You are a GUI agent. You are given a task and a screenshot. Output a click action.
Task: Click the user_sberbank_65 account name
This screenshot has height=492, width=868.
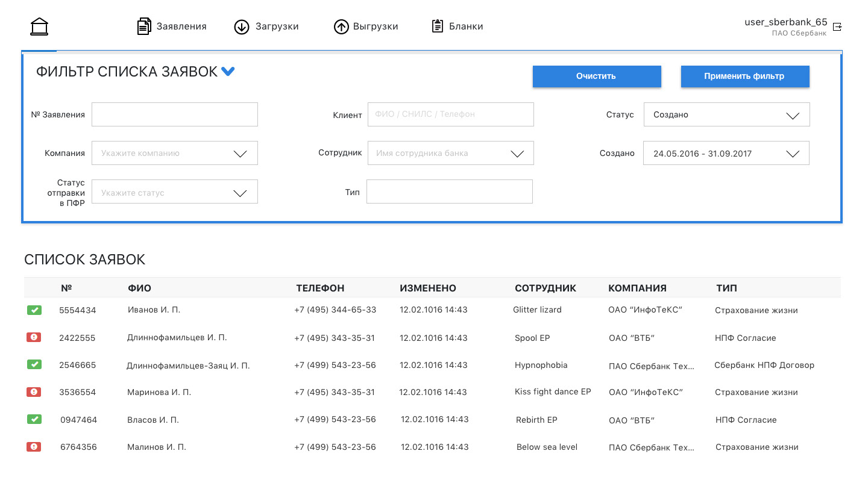786,22
